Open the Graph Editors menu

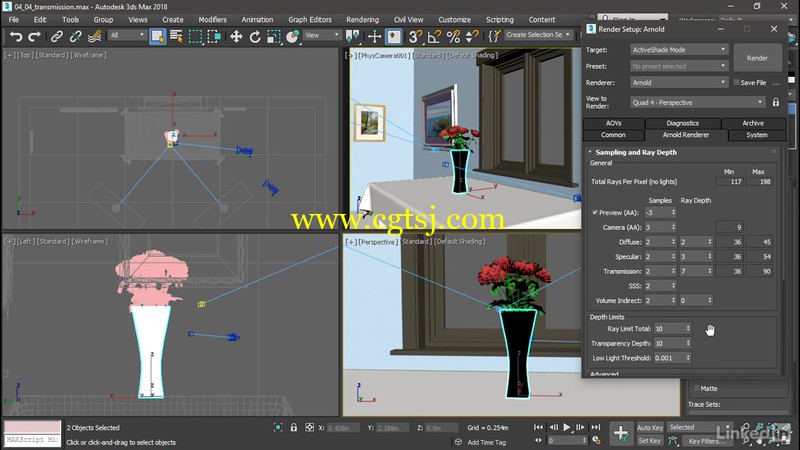pyautogui.click(x=310, y=19)
